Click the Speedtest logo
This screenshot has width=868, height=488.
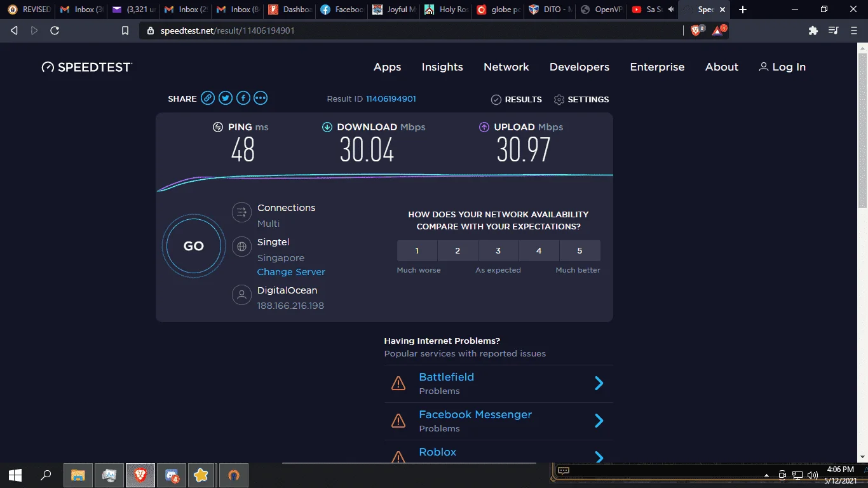click(x=87, y=67)
